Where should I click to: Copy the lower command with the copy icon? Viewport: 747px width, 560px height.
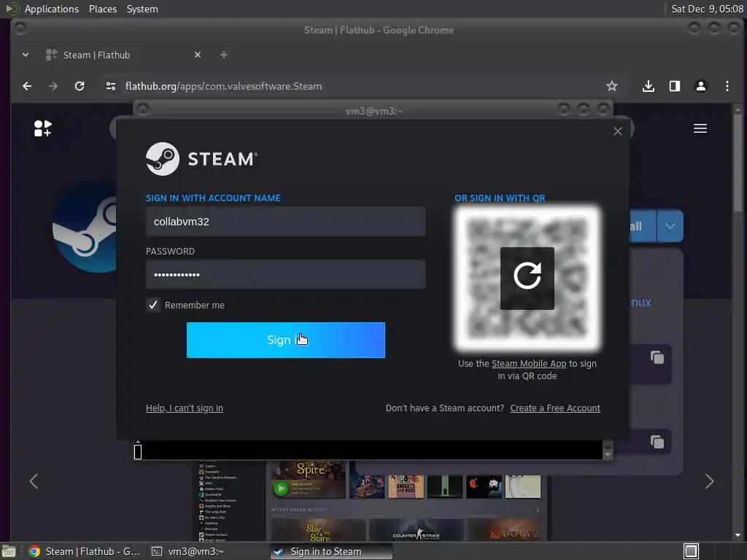pos(657,442)
